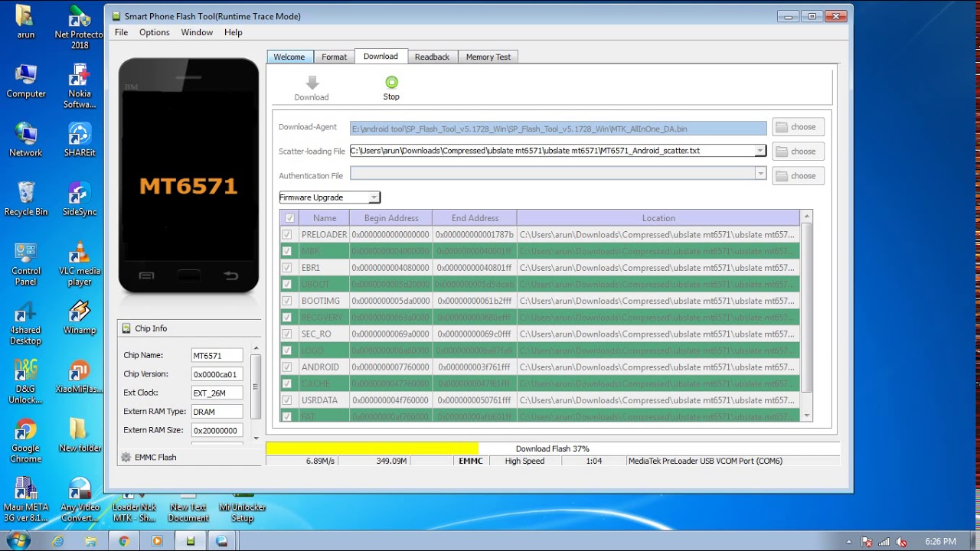Screen dimensions: 980x551
Task: Open the File menu
Action: pos(121,32)
